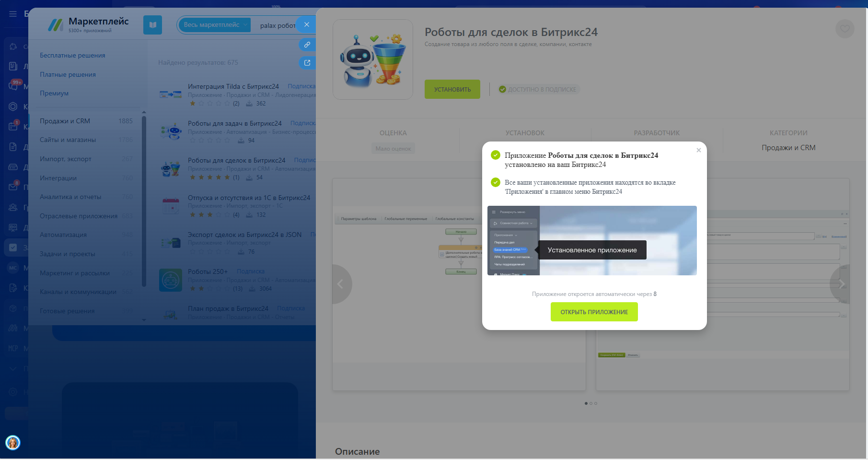Click the open book icon beside Marketplace title
The width and height of the screenshot is (868, 460).
pos(152,25)
